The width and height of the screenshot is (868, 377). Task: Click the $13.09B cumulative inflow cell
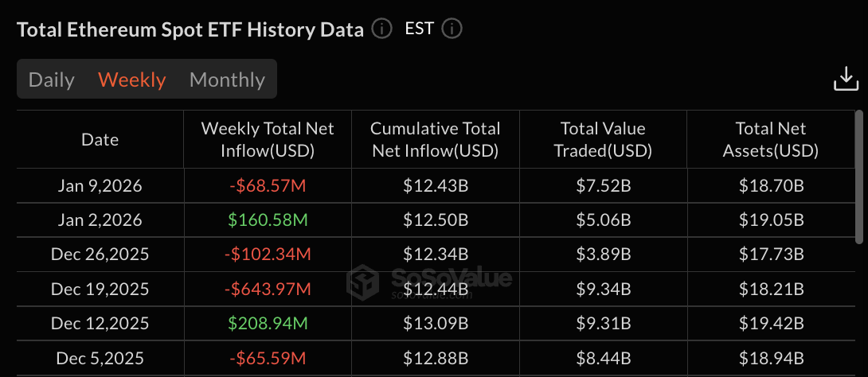point(436,324)
